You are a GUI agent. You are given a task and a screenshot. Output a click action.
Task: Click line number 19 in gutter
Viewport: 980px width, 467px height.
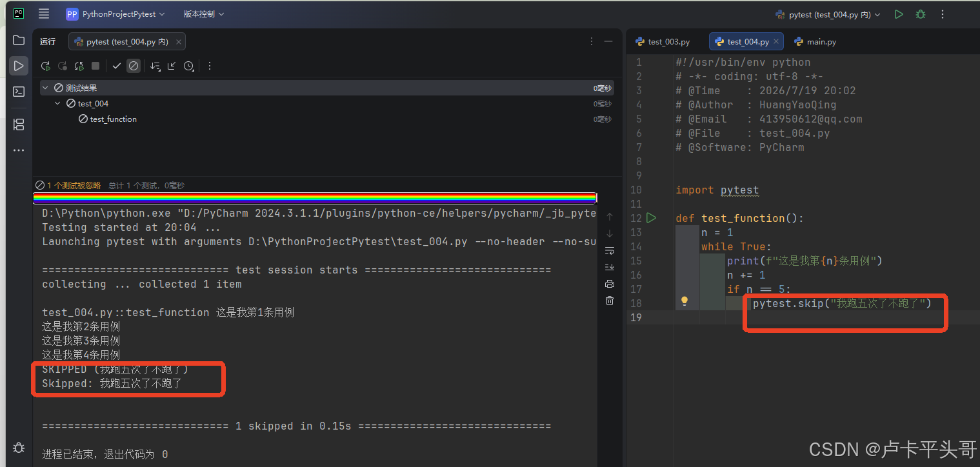pyautogui.click(x=636, y=317)
